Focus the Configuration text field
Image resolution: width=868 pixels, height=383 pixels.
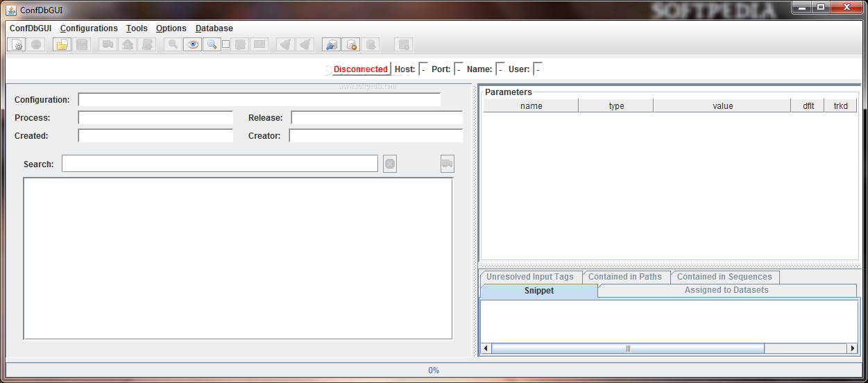[x=259, y=100]
